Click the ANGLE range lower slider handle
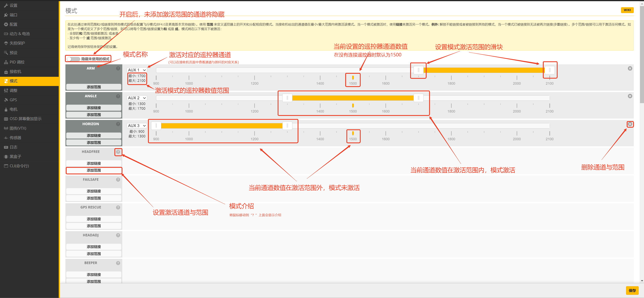The width and height of the screenshot is (644, 298). pos(287,98)
